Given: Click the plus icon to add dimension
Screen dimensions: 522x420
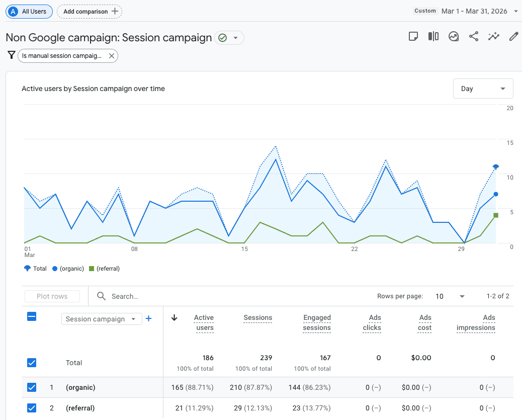Looking at the screenshot, I should coord(148,318).
